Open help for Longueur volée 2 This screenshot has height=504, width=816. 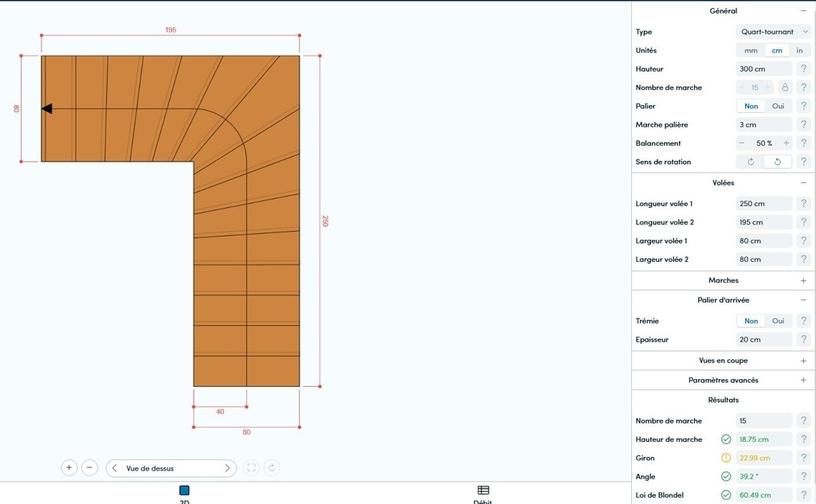coord(803,222)
